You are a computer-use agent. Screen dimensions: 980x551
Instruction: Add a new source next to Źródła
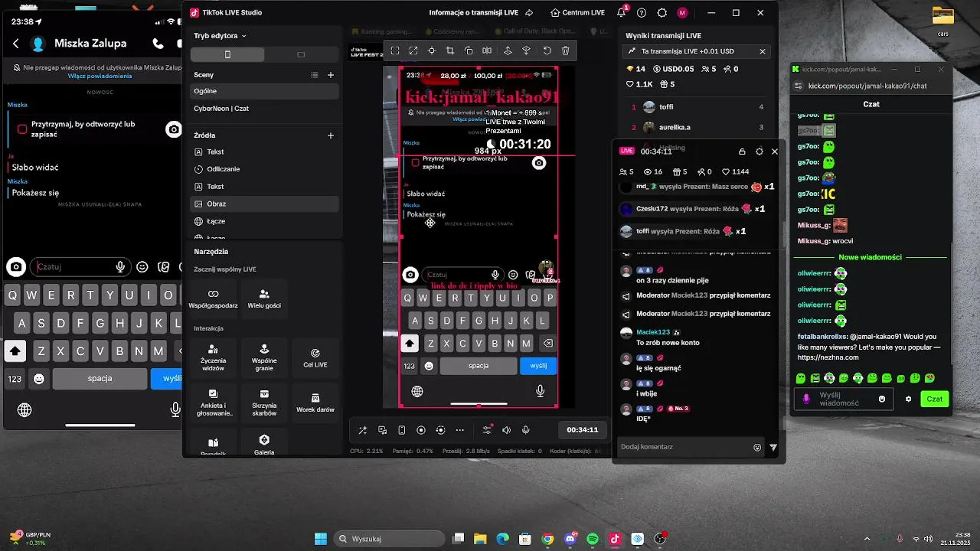click(x=331, y=135)
